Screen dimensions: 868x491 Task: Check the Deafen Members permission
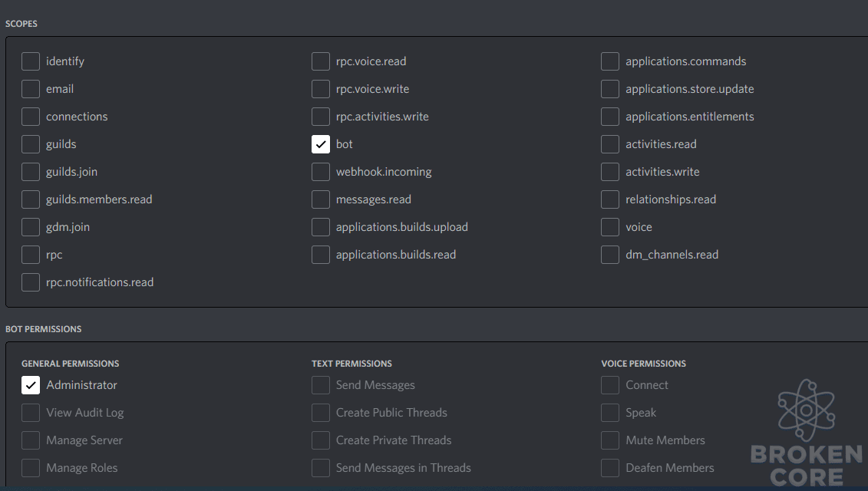click(610, 468)
